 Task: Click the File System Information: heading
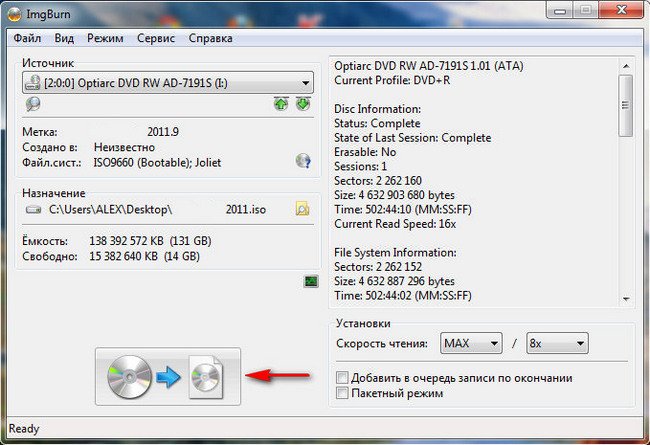click(395, 253)
